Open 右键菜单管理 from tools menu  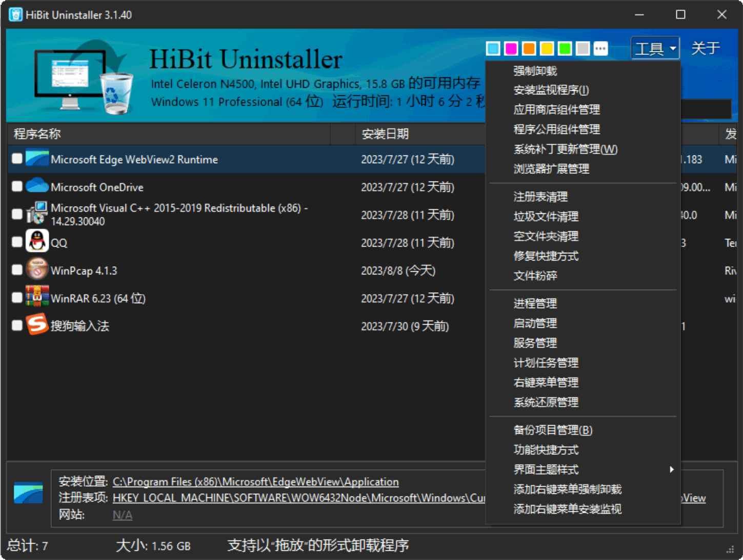[546, 383]
